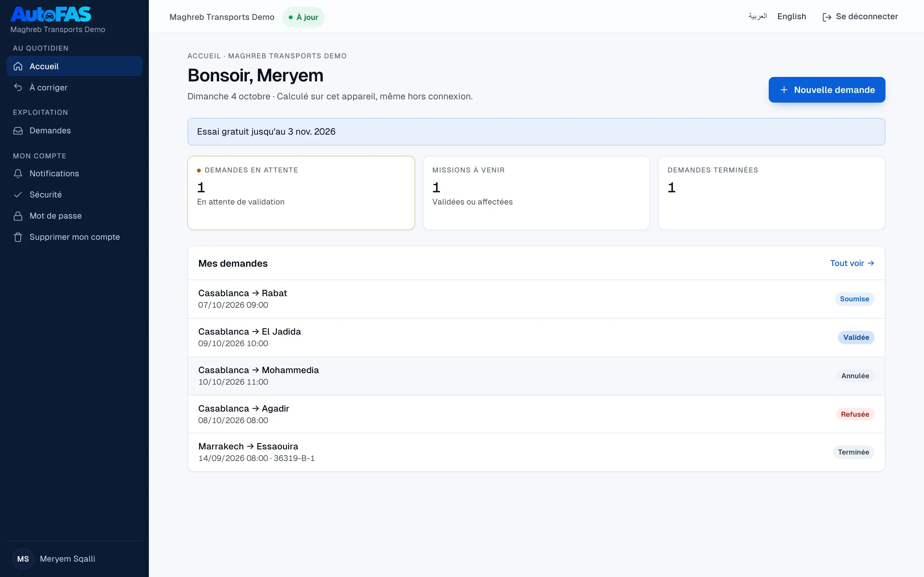Open Notifications via the bell icon
Viewport: 924px width, 577px height.
(x=18, y=174)
